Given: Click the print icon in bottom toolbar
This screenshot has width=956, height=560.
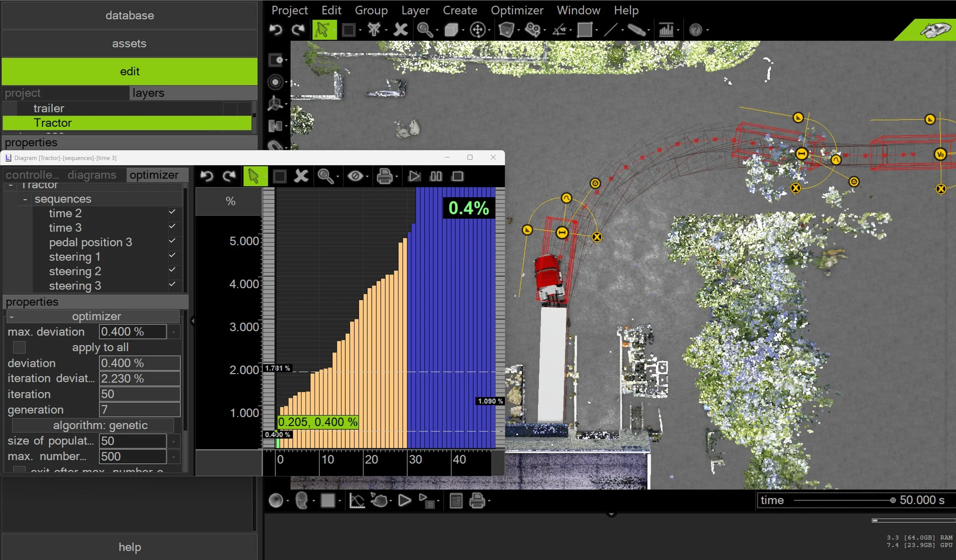Looking at the screenshot, I should point(477,500).
